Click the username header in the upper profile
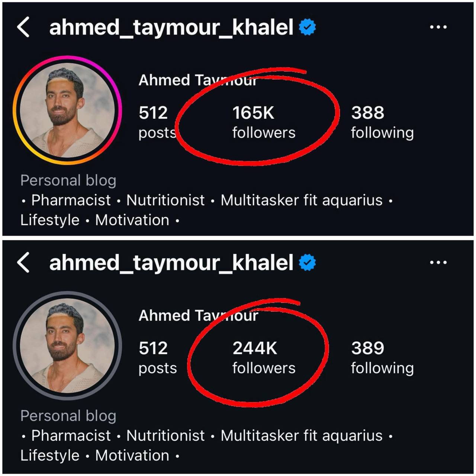The image size is (476, 476). [171, 28]
